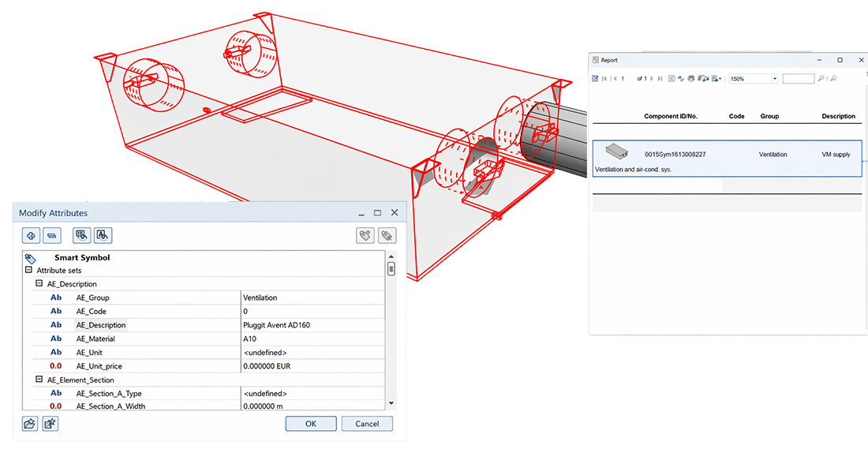Select the AE_Material attribute label
The height and width of the screenshot is (453, 868).
tap(95, 339)
